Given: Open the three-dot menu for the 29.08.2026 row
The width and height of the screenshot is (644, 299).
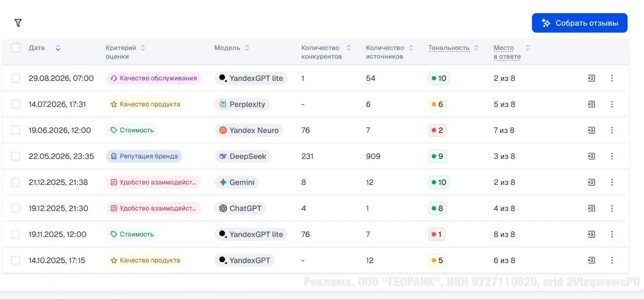Looking at the screenshot, I should pos(612,78).
